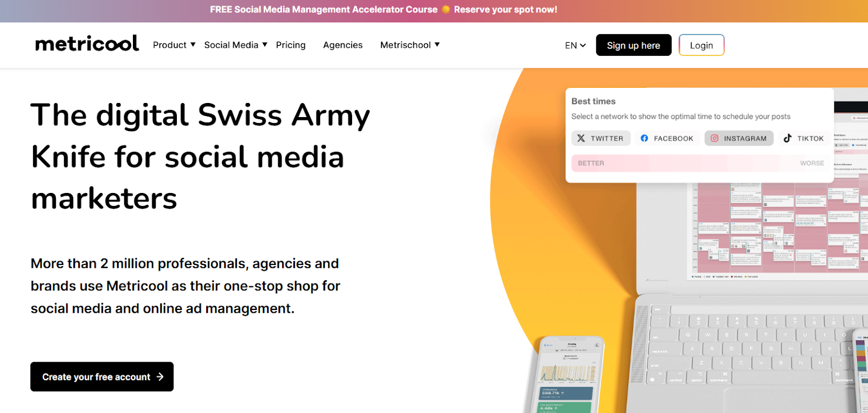Click the TikTok note icon

[787, 138]
